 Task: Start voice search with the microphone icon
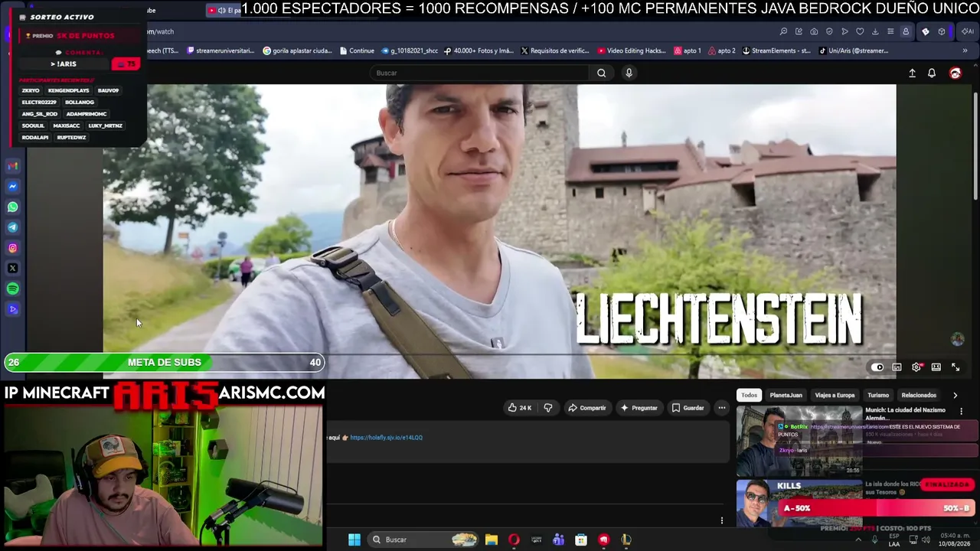[629, 73]
